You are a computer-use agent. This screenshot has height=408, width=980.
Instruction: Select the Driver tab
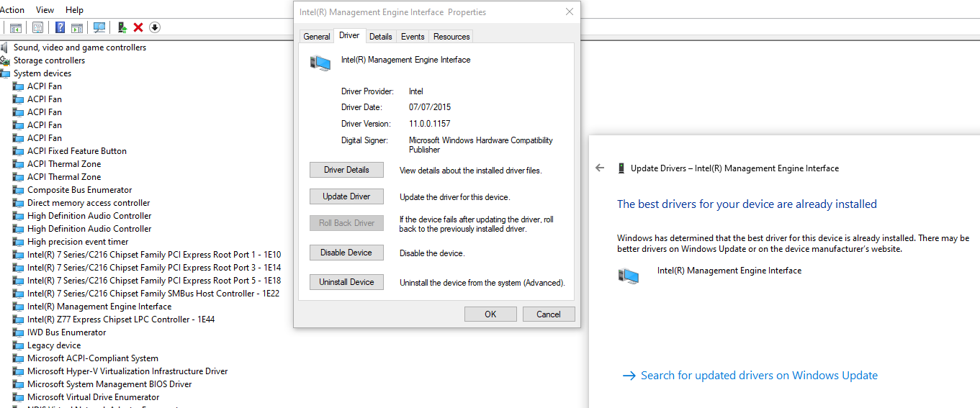tap(349, 35)
